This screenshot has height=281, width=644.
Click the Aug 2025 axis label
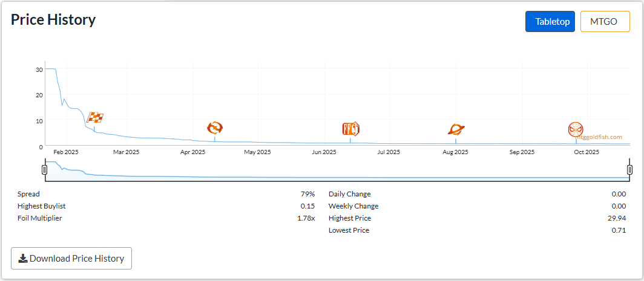[456, 152]
